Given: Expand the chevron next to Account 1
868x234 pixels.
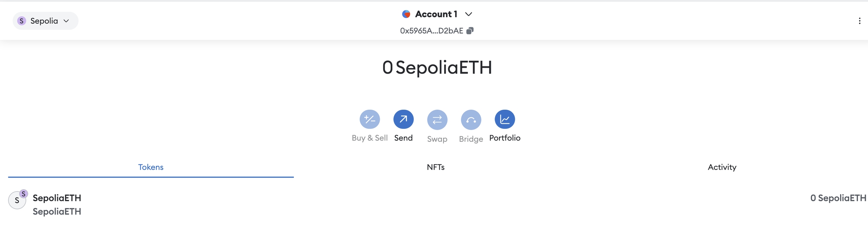Looking at the screenshot, I should [468, 14].
